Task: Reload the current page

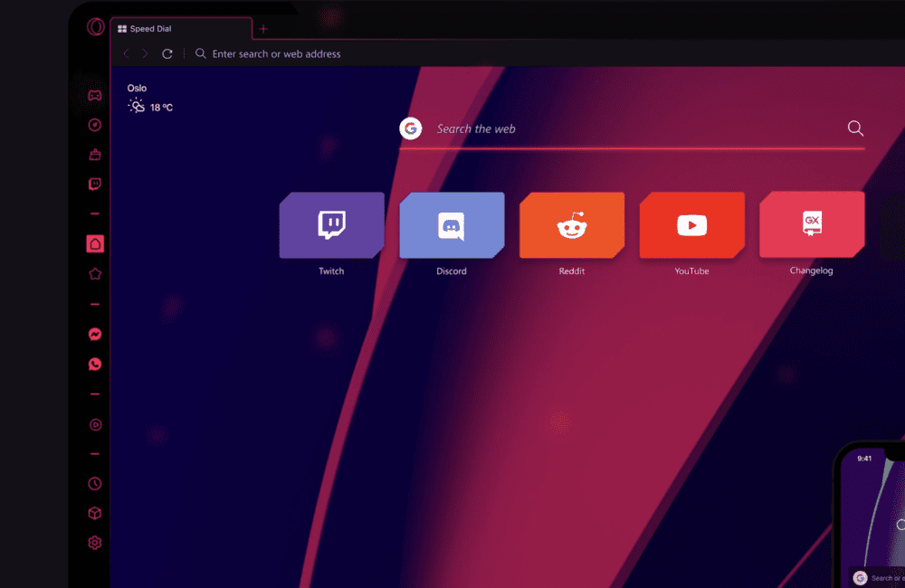Action: [x=167, y=53]
